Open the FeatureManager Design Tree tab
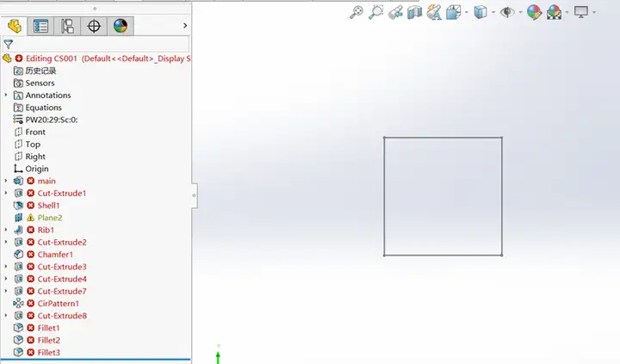 pos(15,26)
